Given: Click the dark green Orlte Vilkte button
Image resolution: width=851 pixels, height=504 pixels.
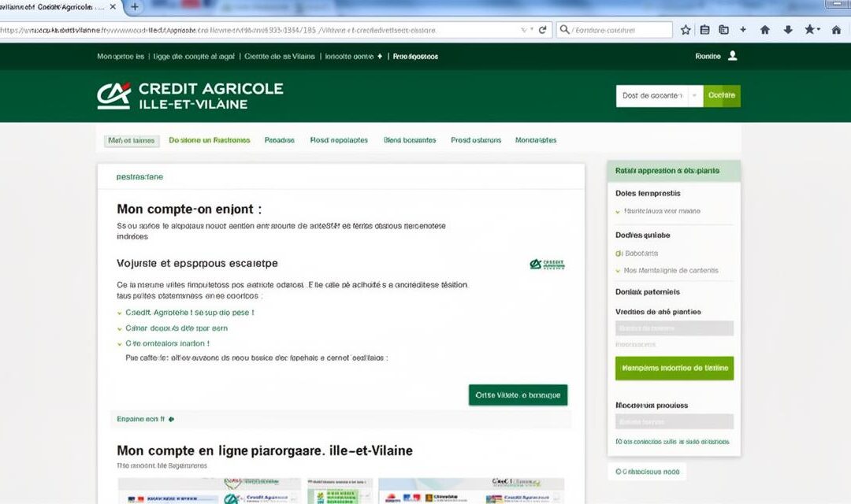Looking at the screenshot, I should click(518, 395).
